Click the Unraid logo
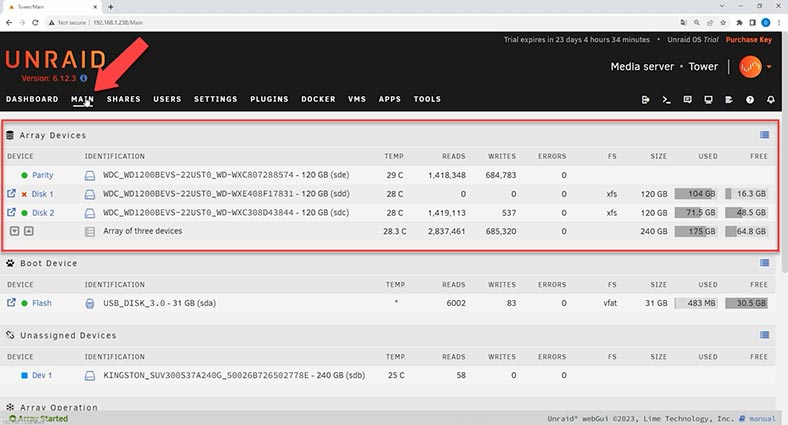Screen dimensions: 788x425 click(56, 60)
